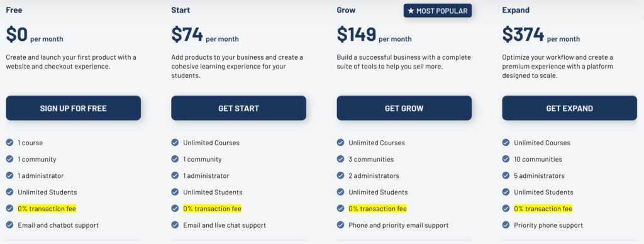The width and height of the screenshot is (644, 244).
Task: Click 'Unlimited Courses' under Start plan
Action: [x=211, y=143]
